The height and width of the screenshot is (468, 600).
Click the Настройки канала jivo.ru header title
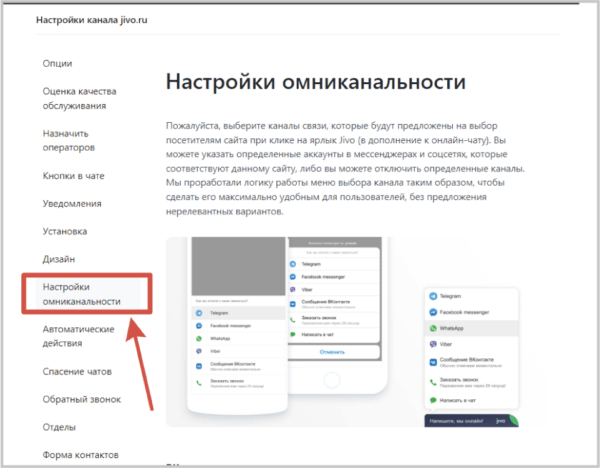coord(91,20)
